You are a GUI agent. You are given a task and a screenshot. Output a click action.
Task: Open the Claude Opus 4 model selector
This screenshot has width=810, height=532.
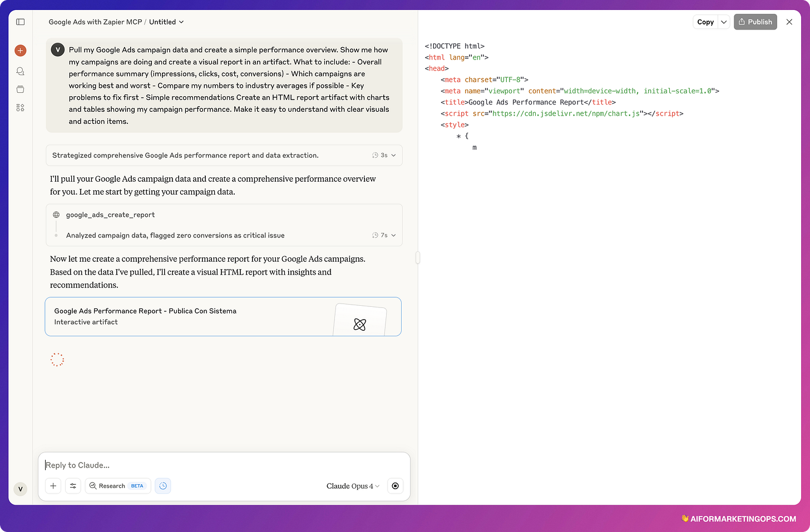[353, 486]
